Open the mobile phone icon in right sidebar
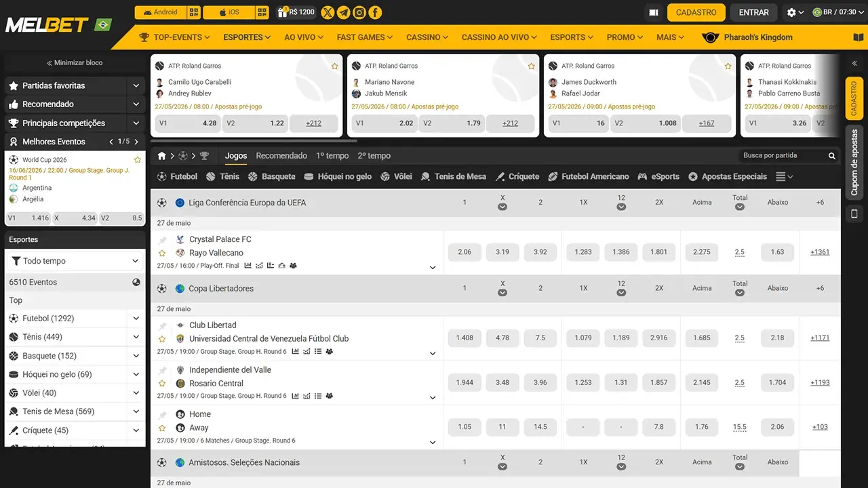Viewport: 868px width, 488px height. (854, 213)
